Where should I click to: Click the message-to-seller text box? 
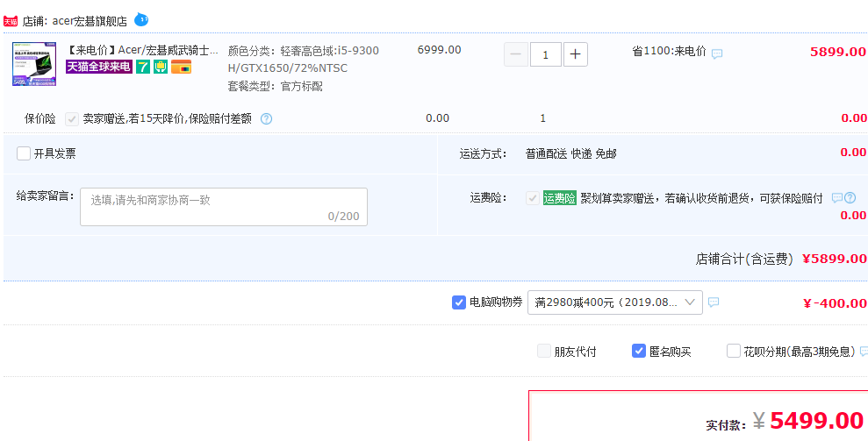coord(224,207)
